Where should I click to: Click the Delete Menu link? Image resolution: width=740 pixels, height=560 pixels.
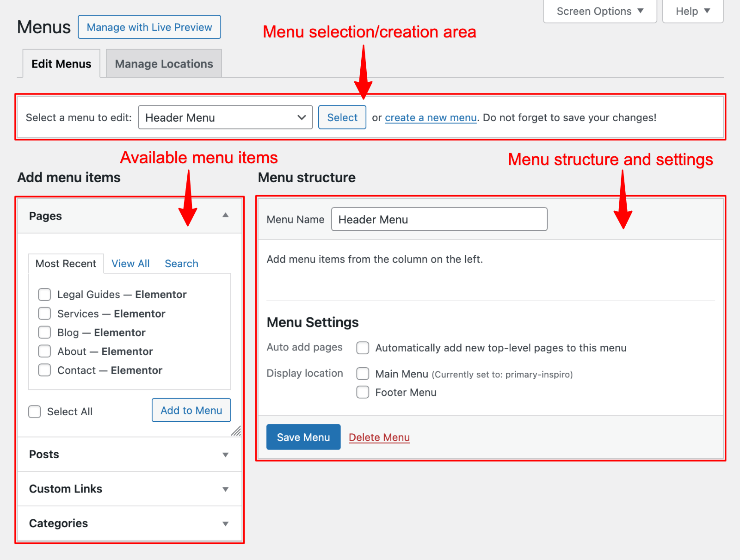click(379, 437)
